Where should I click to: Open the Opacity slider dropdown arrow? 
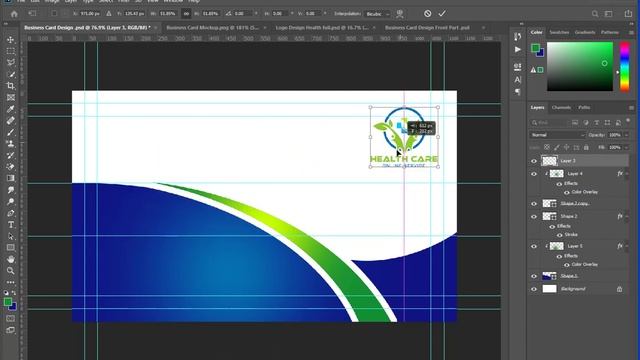pyautogui.click(x=627, y=135)
